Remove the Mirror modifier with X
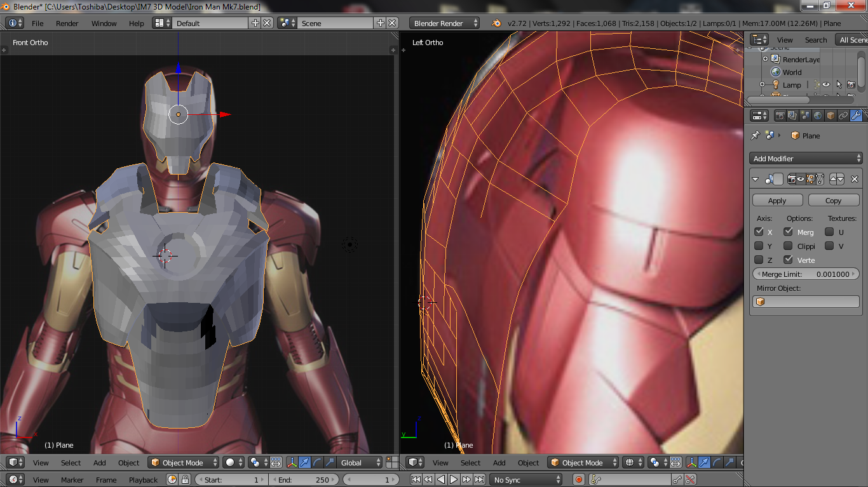 (x=855, y=180)
